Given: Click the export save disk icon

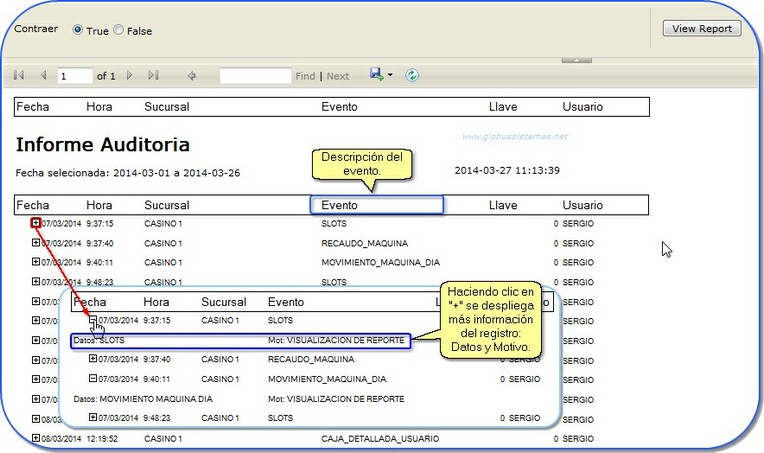Looking at the screenshot, I should (376, 75).
